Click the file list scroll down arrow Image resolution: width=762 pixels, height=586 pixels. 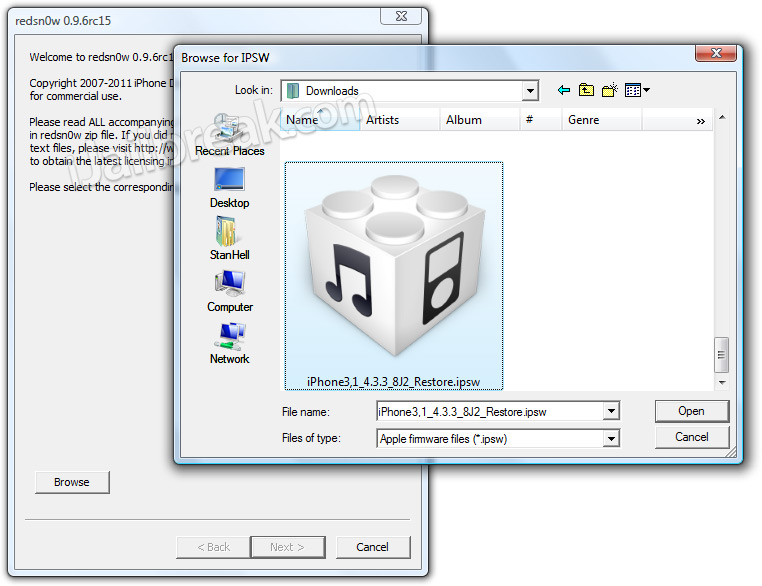tap(722, 382)
